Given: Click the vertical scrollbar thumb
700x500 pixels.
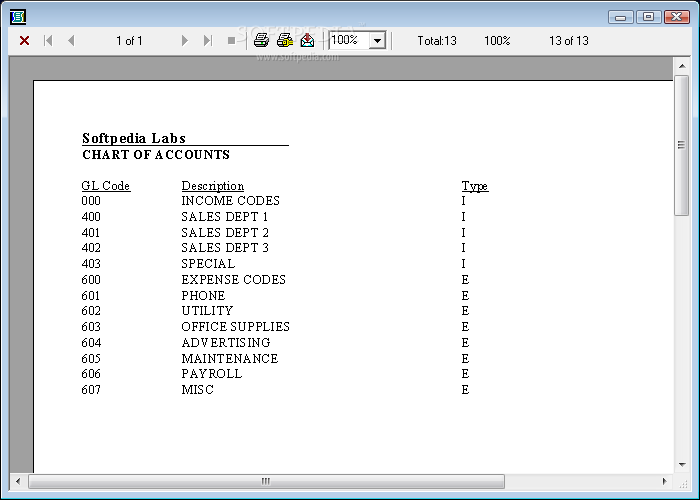Looking at the screenshot, I should [682, 146].
